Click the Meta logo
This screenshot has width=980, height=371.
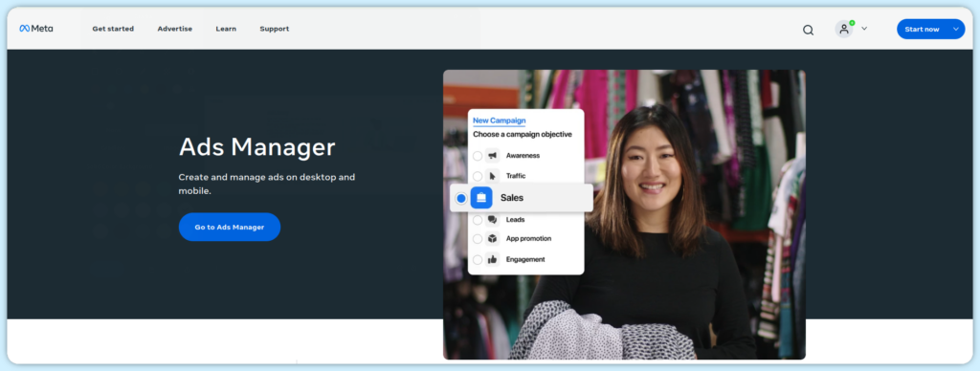coord(35,29)
